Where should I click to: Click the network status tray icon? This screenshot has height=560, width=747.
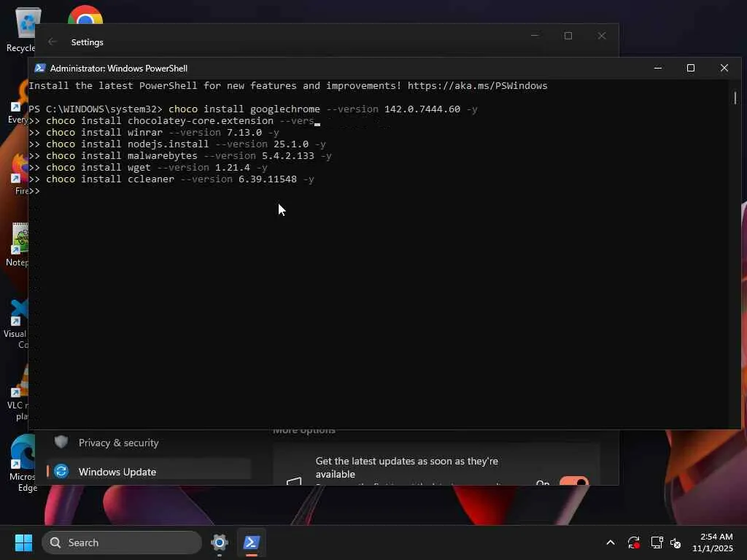point(657,542)
